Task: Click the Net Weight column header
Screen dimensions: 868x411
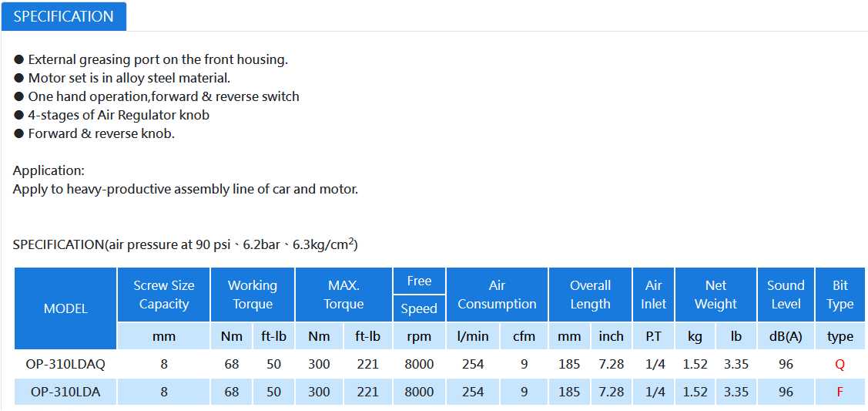Action: (716, 295)
